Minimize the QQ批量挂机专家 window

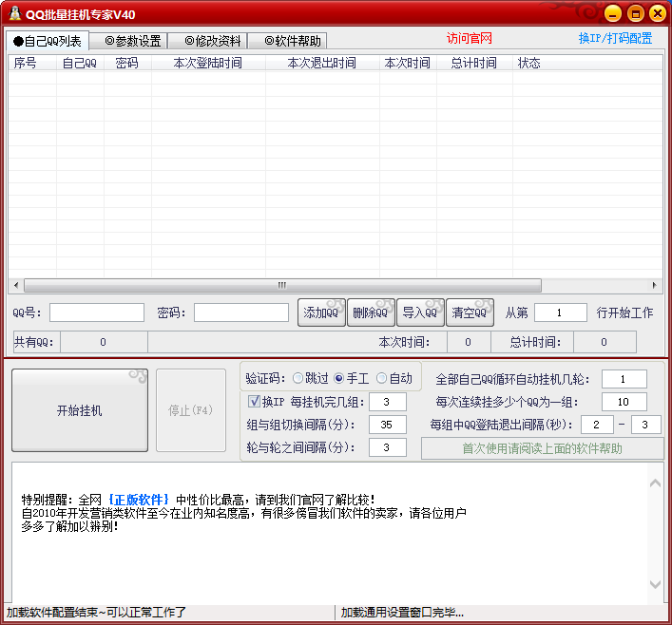click(613, 13)
